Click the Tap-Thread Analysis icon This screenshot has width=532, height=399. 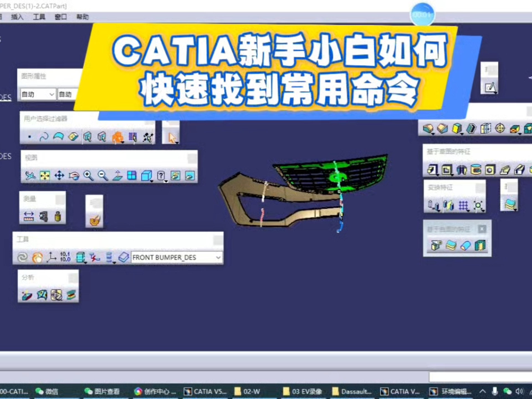click(57, 295)
